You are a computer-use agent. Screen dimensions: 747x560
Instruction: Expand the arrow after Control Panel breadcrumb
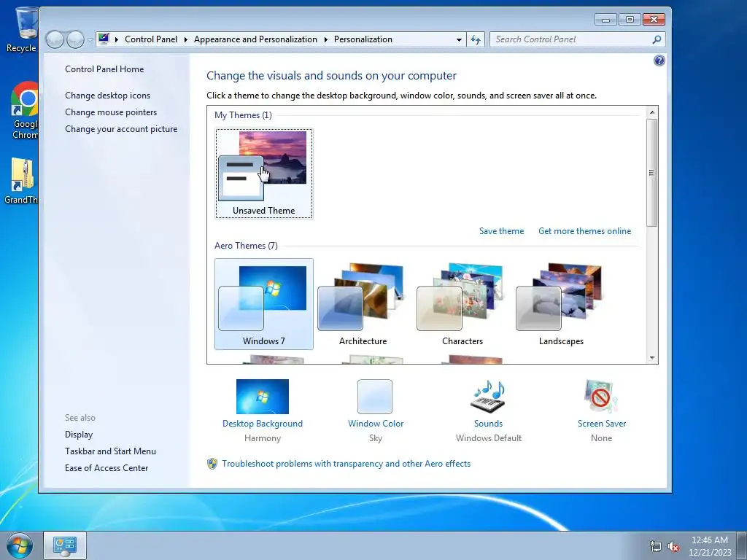pyautogui.click(x=186, y=39)
